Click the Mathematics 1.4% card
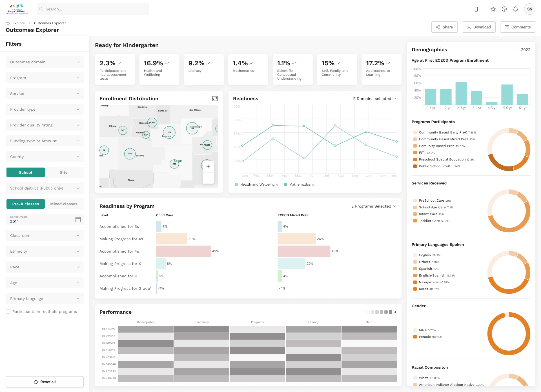541x392 pixels. (248, 70)
